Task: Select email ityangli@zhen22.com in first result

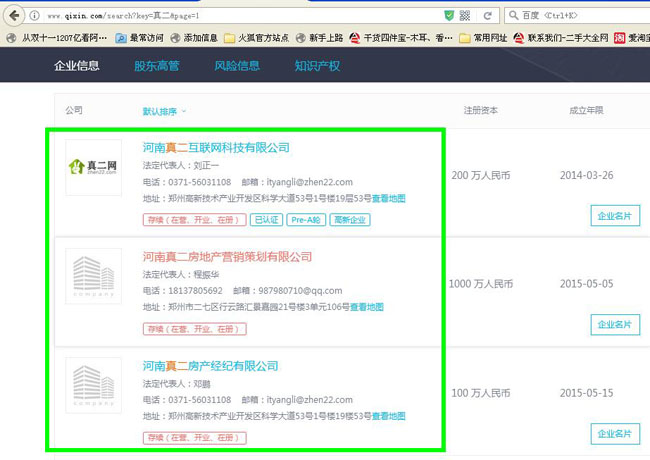Action: [x=309, y=182]
